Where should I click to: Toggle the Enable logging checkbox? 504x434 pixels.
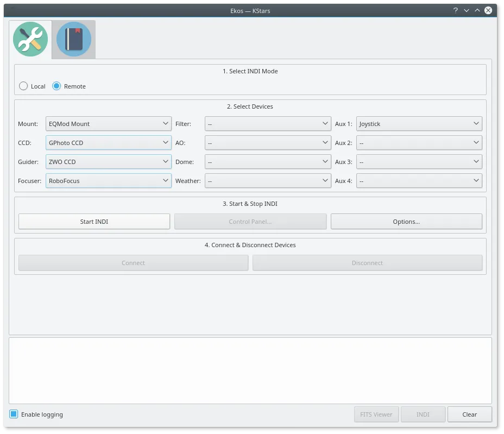pyautogui.click(x=14, y=414)
